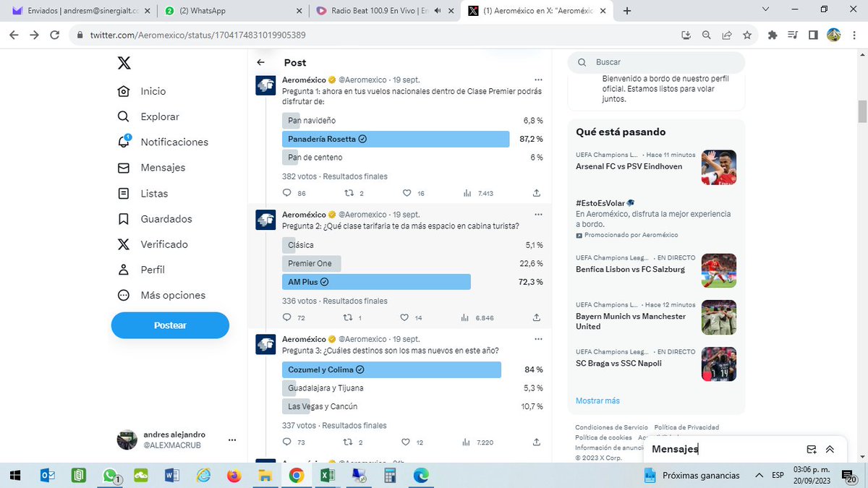Switch to Radio Beat 100.9 tab
This screenshot has width=868, height=488.
(383, 11)
